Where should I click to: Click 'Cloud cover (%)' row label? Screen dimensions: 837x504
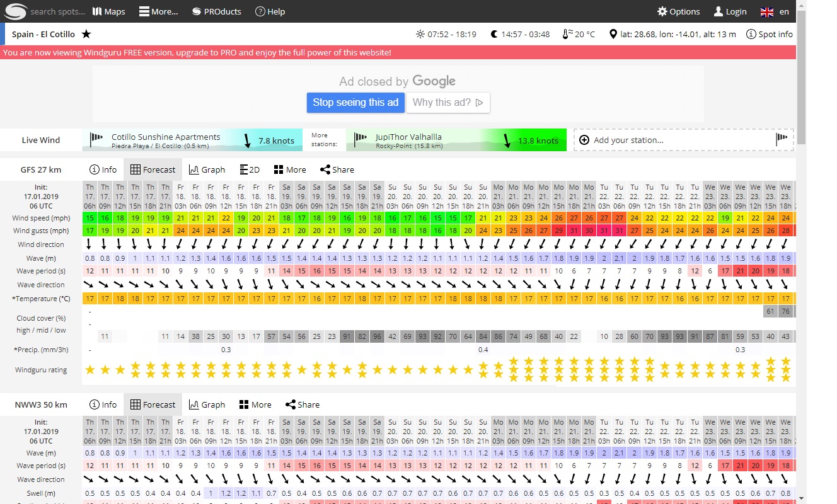pyautogui.click(x=41, y=318)
